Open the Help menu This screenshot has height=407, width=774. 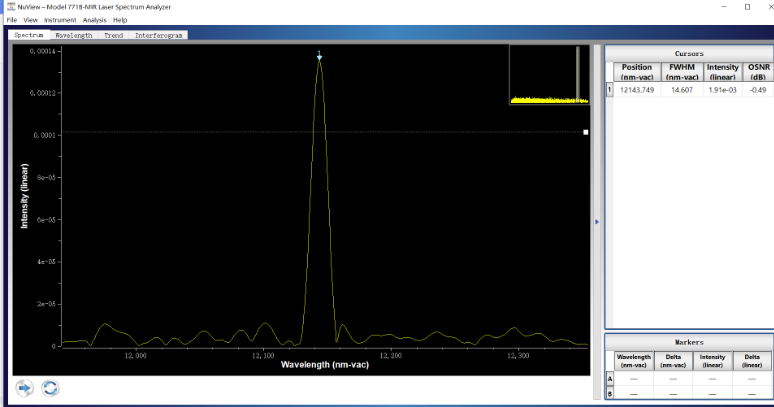click(120, 20)
